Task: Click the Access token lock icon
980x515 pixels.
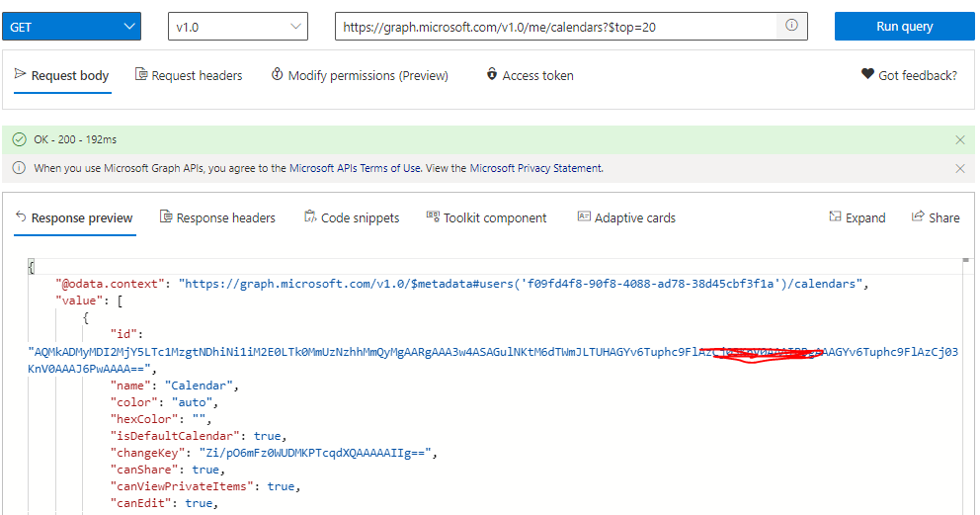Action: (492, 74)
